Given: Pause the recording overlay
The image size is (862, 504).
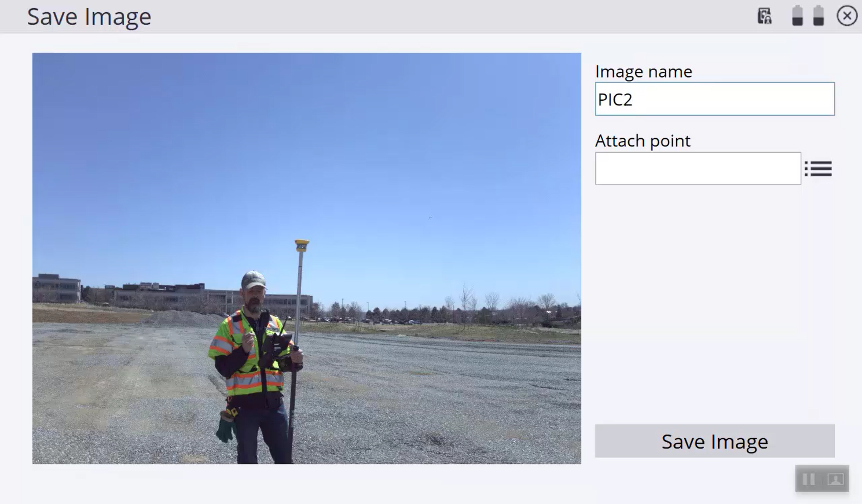Looking at the screenshot, I should (809, 479).
